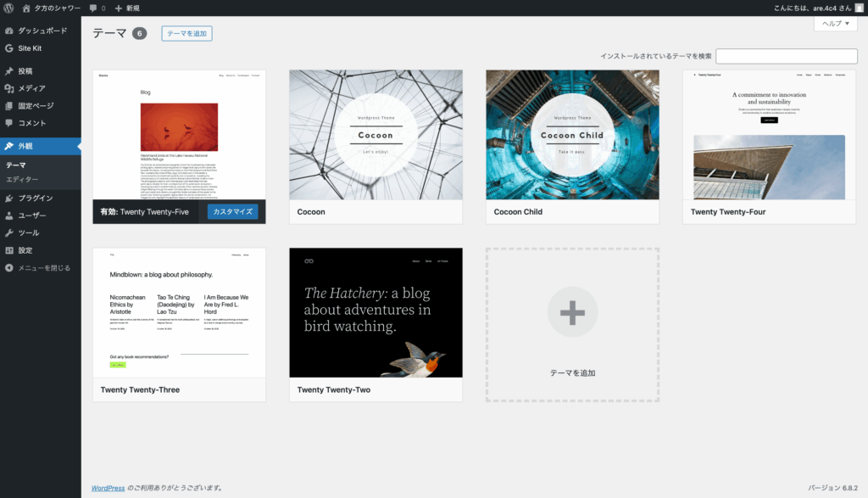Click the 固定ページ pages icon
The width and height of the screenshot is (868, 498).
click(x=8, y=106)
